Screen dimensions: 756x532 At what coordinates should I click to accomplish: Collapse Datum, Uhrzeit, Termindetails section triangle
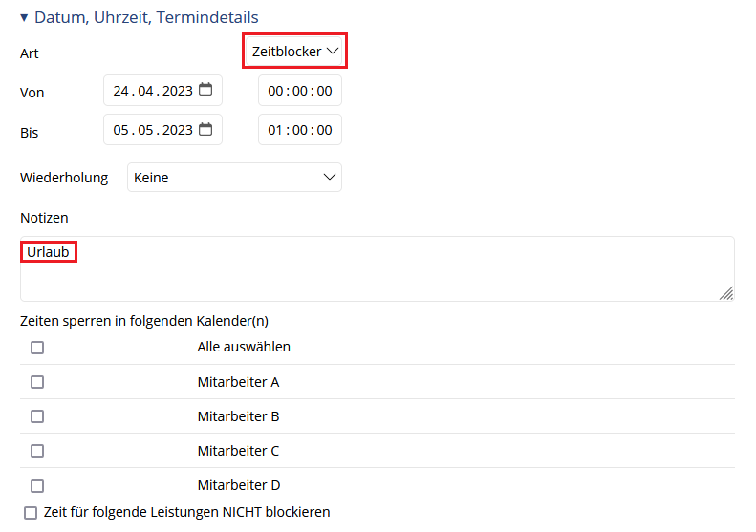(x=24, y=18)
